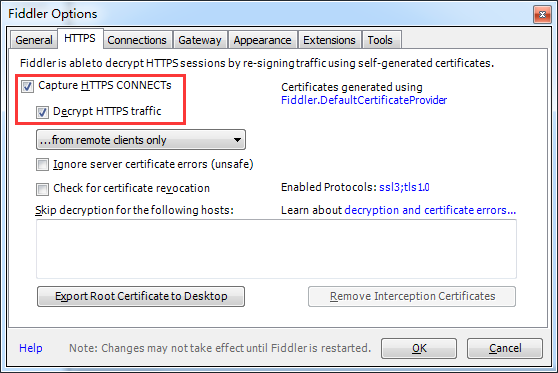Uncheck Capture HTTPS CONNECTs checkbox

click(27, 86)
